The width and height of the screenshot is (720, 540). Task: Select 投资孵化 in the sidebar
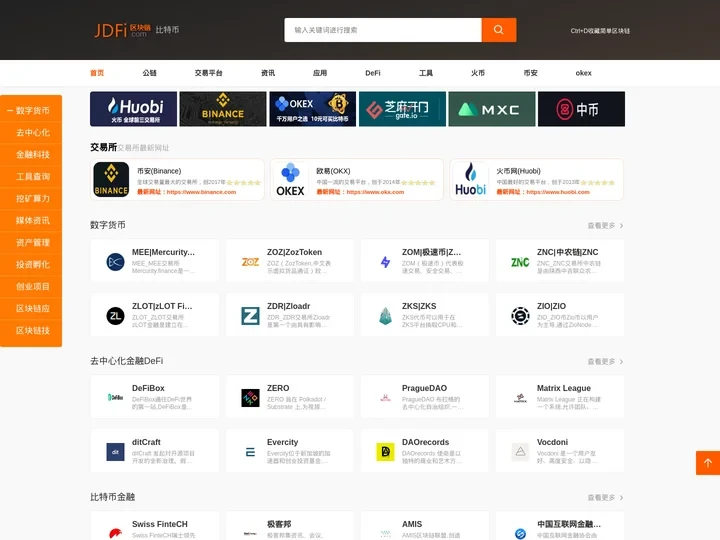(31, 264)
